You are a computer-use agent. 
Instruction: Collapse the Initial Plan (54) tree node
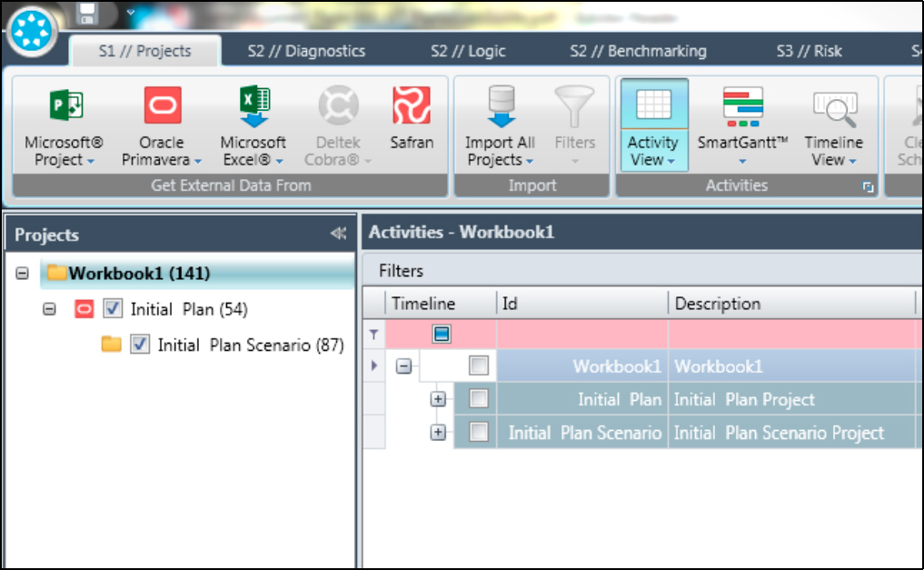tap(49, 309)
